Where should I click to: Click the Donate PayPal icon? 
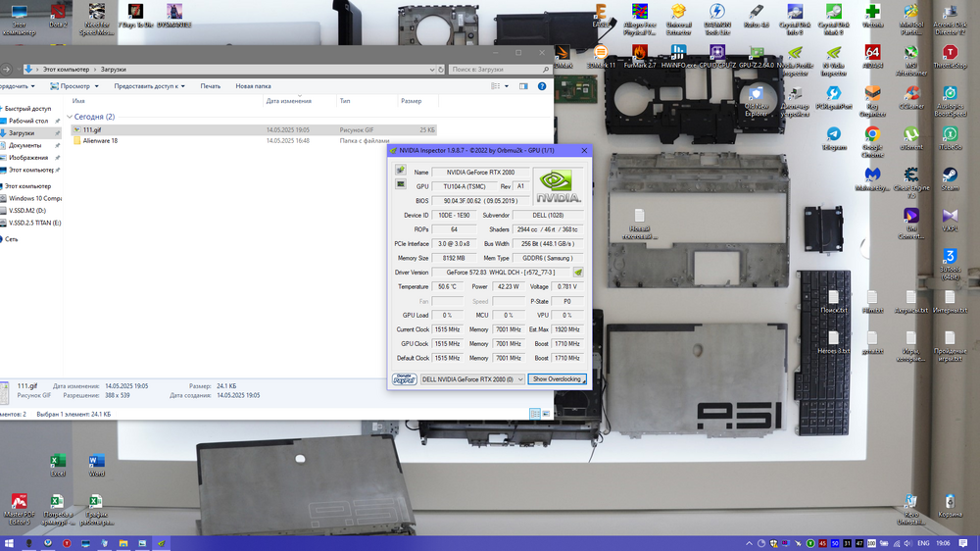[404, 379]
